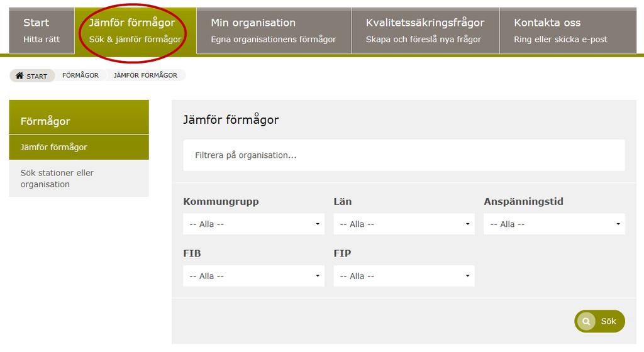Image resolution: width=644 pixels, height=352 pixels.
Task: Open the Start navigation tab
Action: pos(42,31)
